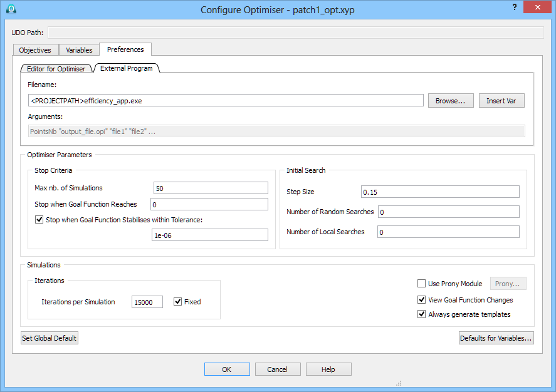Toggle the Fixed iterations checkbox

(x=177, y=302)
